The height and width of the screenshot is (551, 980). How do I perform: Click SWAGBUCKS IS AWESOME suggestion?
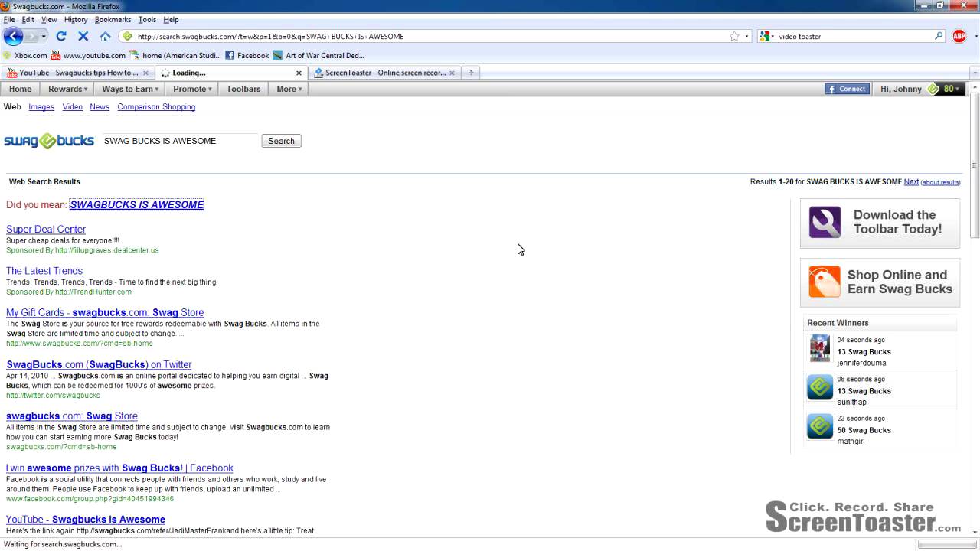[137, 204]
